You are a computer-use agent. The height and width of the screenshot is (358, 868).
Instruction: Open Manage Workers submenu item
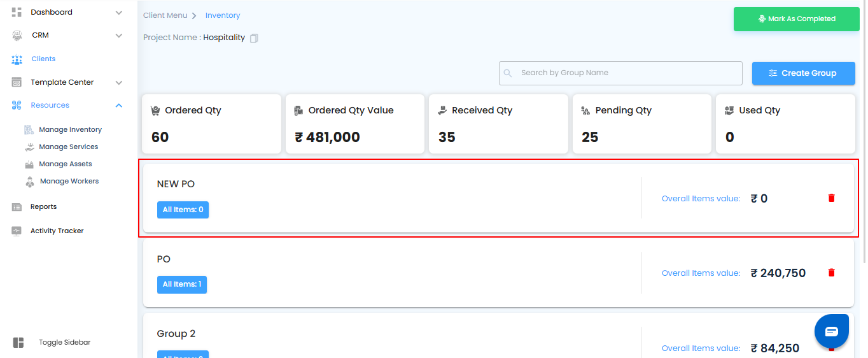click(x=69, y=182)
